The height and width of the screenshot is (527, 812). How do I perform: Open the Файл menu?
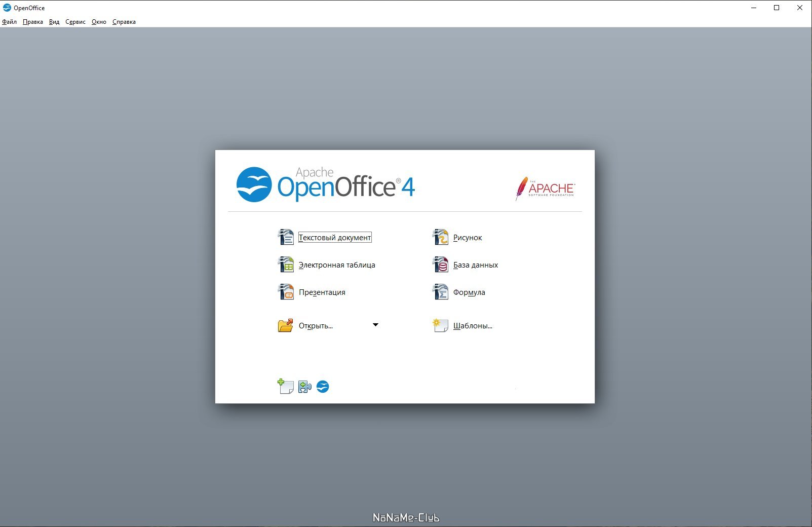tap(10, 22)
